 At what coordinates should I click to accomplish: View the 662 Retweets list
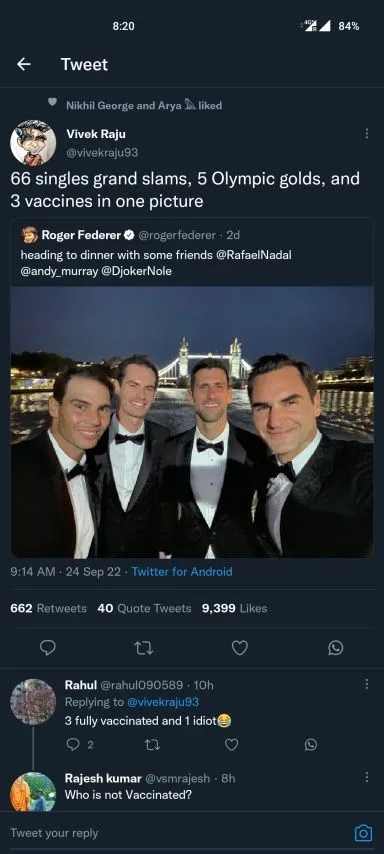pos(48,608)
